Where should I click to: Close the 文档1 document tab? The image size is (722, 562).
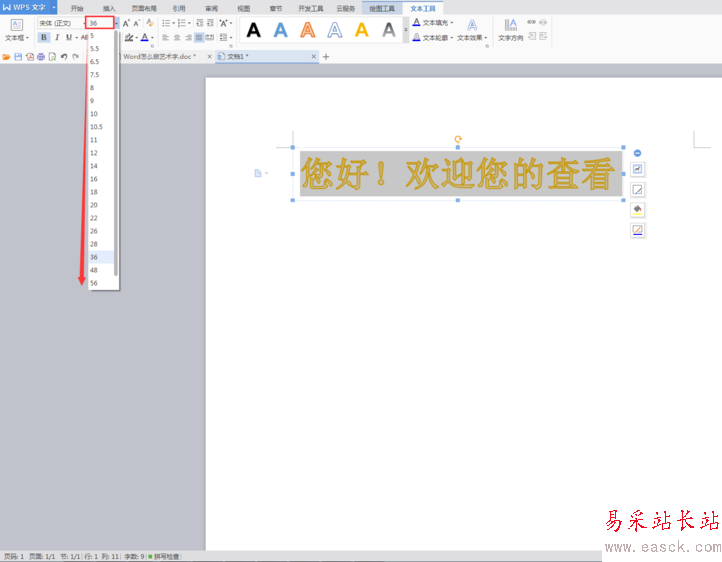pyautogui.click(x=314, y=57)
